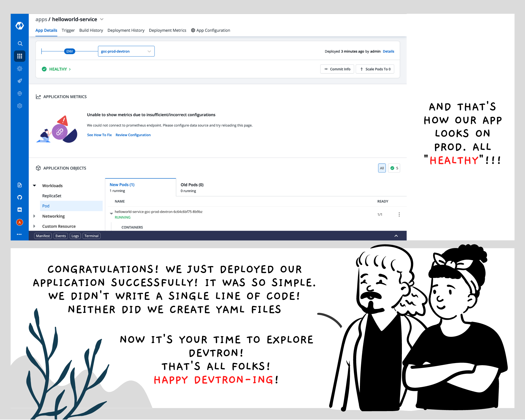The width and height of the screenshot is (525, 420).
Task: Open the Old Pods tab
Action: pyautogui.click(x=192, y=187)
